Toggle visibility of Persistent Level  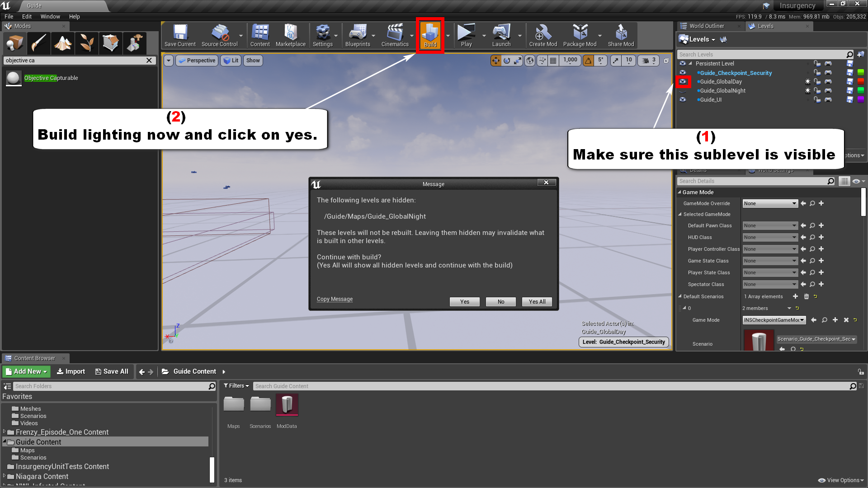[x=683, y=64]
